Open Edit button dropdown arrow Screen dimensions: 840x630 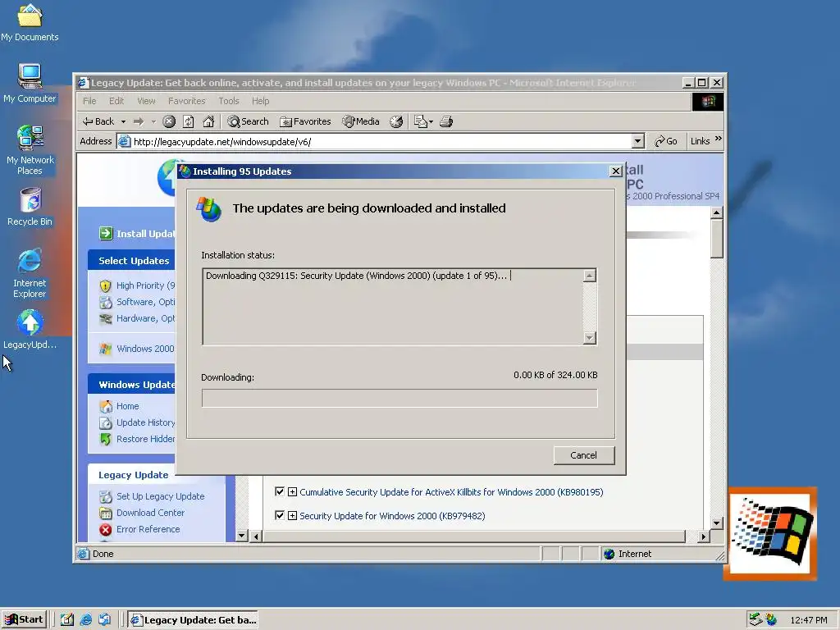431,122
